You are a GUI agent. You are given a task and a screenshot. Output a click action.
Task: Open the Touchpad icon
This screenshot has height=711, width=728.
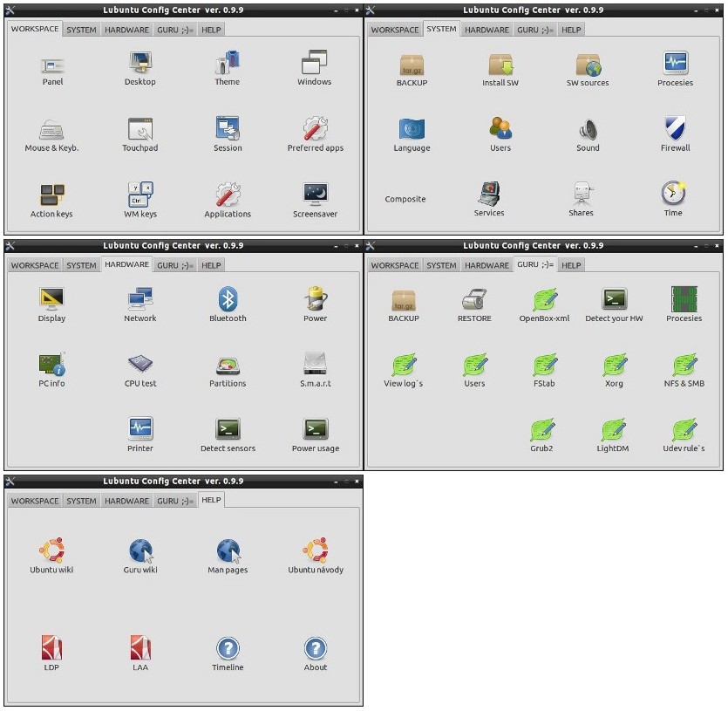click(140, 129)
